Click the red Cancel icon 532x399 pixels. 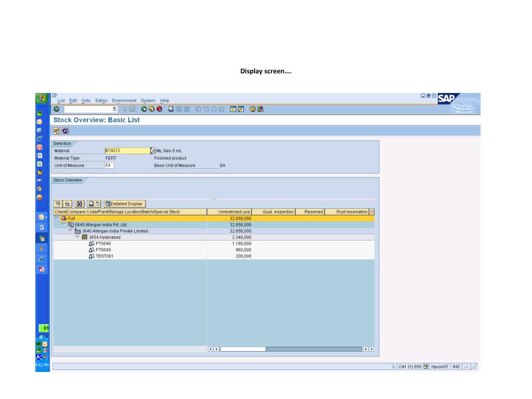click(x=159, y=109)
